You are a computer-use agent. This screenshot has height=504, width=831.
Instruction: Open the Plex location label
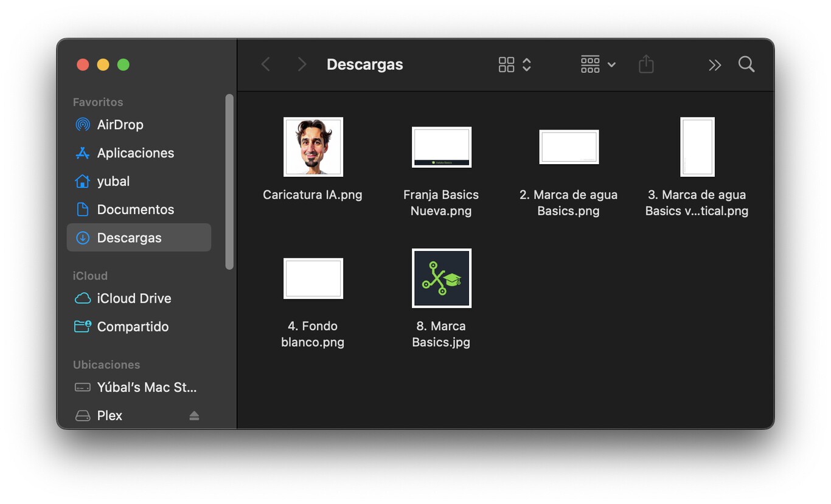110,416
